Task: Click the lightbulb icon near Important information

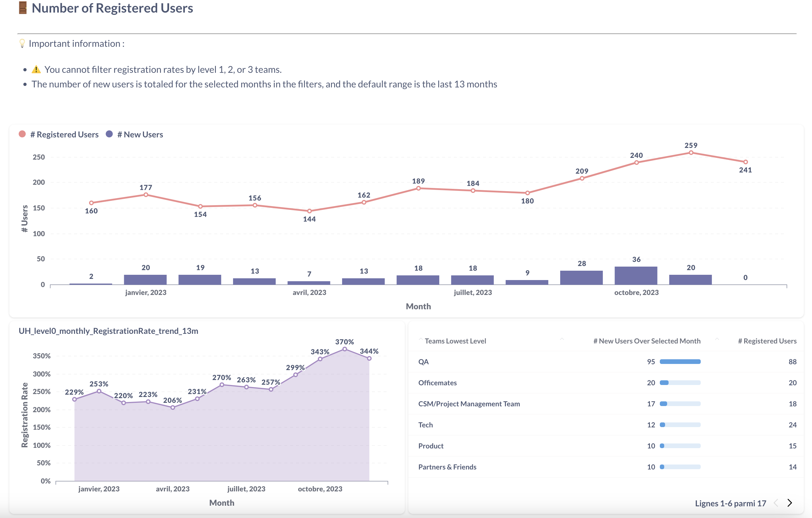Action: pyautogui.click(x=22, y=43)
